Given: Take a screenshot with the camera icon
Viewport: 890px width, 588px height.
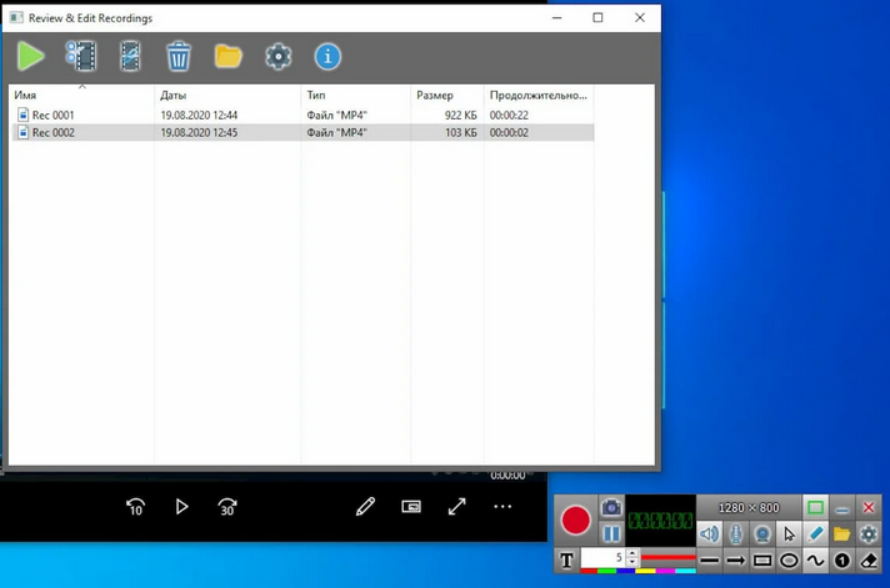Looking at the screenshot, I should [x=611, y=507].
